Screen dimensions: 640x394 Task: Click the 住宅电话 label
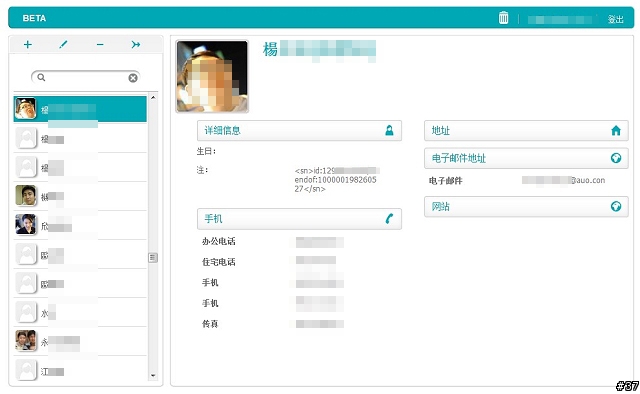pos(219,262)
